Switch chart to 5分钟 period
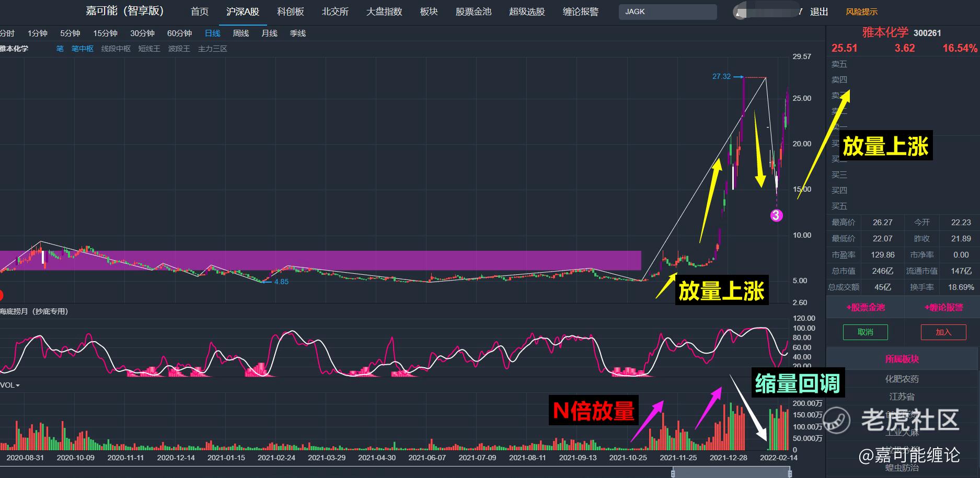 tap(70, 33)
